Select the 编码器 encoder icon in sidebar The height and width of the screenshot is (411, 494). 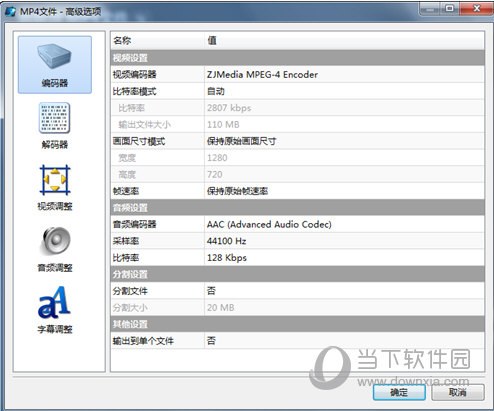[x=55, y=65]
